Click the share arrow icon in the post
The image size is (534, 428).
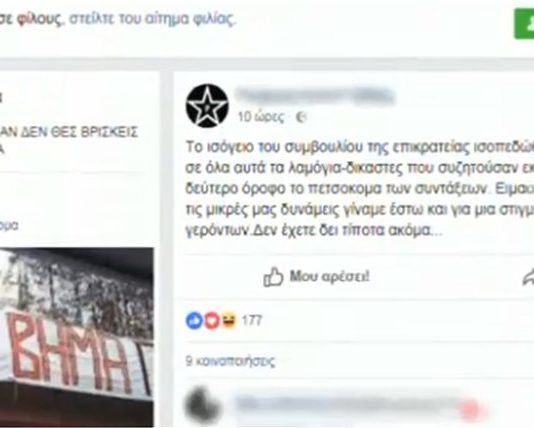tap(529, 276)
